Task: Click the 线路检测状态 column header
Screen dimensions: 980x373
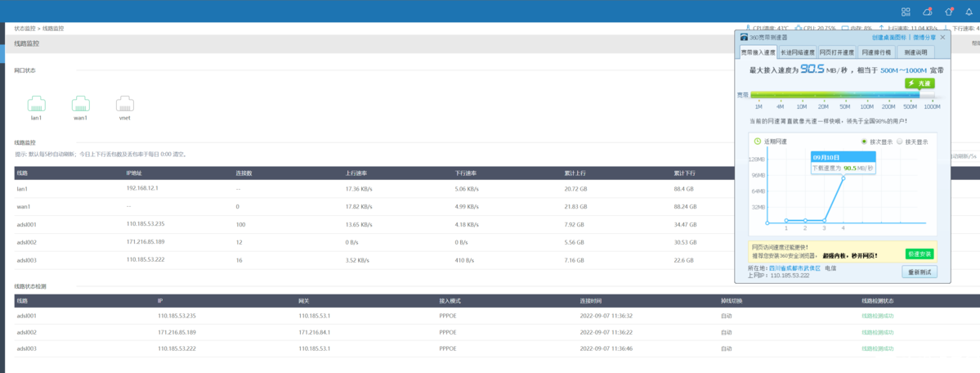Action: (x=876, y=301)
